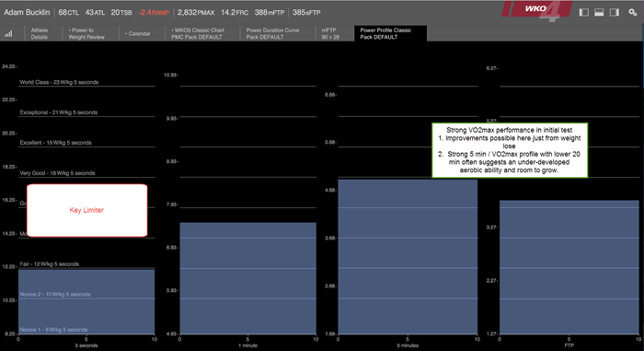Click athlete name Adam Bucklin

pyautogui.click(x=27, y=12)
